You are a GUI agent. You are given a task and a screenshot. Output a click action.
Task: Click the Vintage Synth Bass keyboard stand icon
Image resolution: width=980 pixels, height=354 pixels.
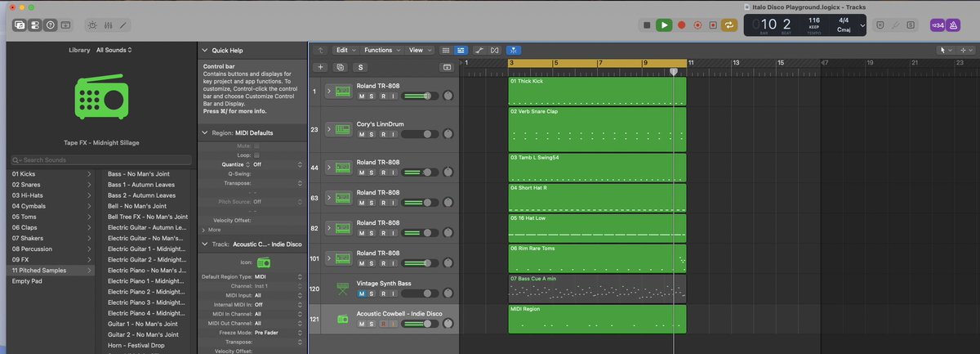click(342, 288)
